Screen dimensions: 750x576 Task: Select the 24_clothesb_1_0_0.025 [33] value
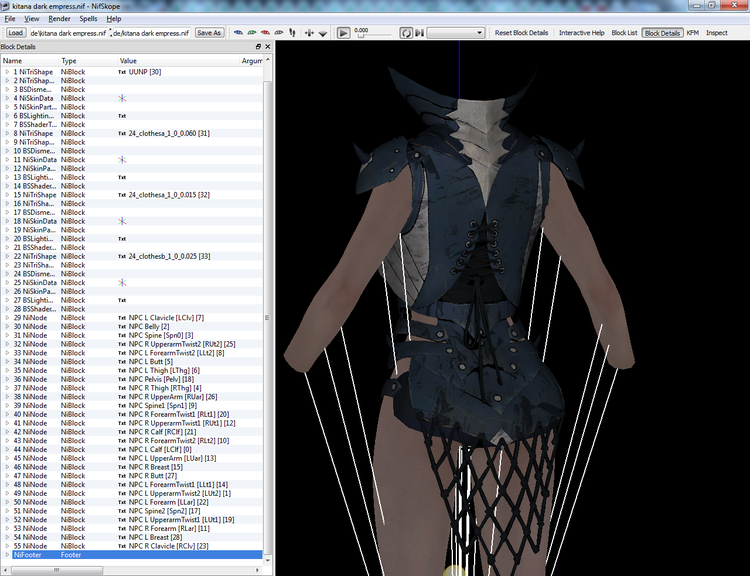169,256
